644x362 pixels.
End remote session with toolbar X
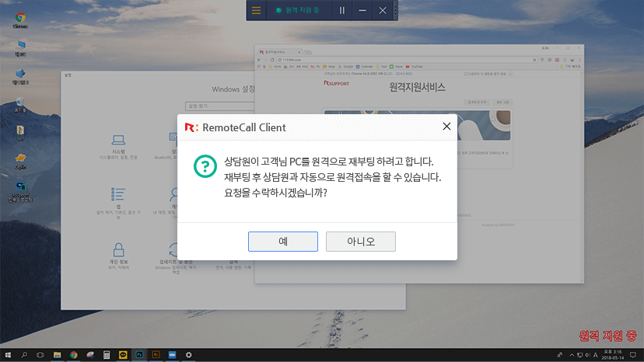(383, 10)
